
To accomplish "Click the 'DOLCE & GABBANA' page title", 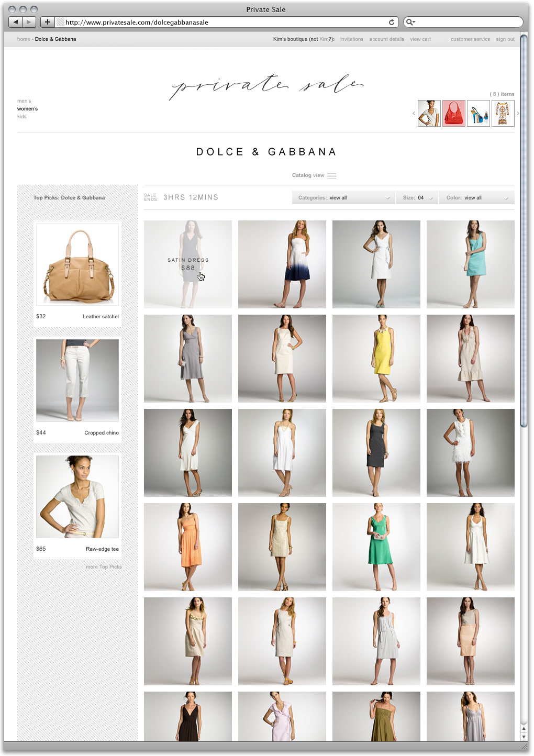I will pyautogui.click(x=266, y=152).
